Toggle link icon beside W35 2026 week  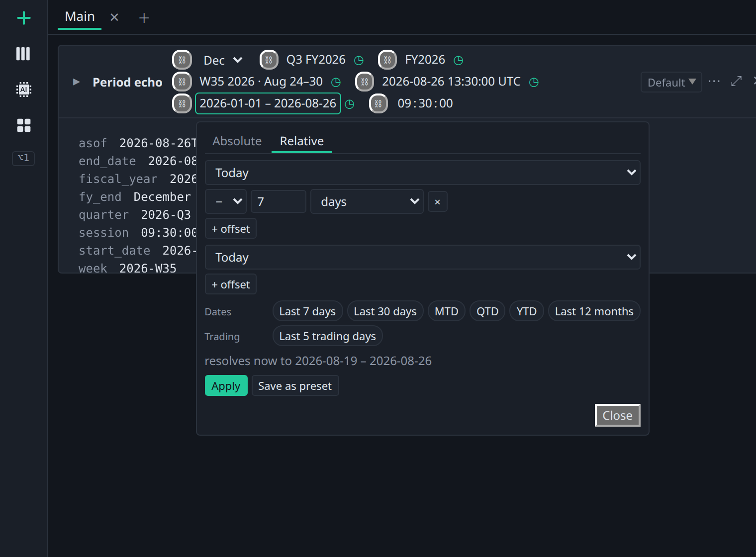[x=182, y=82]
